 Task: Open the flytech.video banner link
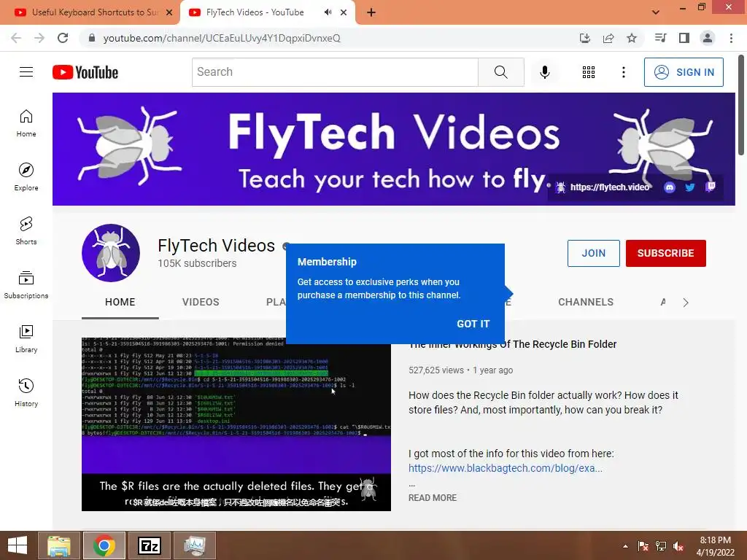609,187
